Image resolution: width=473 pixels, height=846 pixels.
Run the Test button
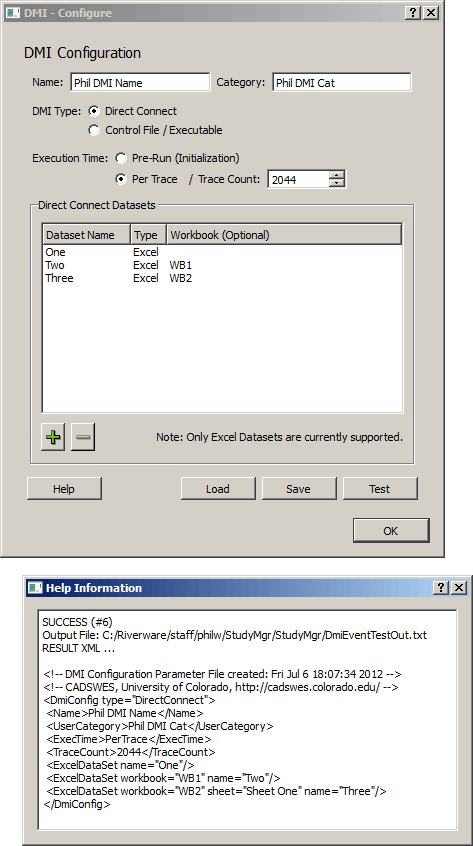(380, 489)
